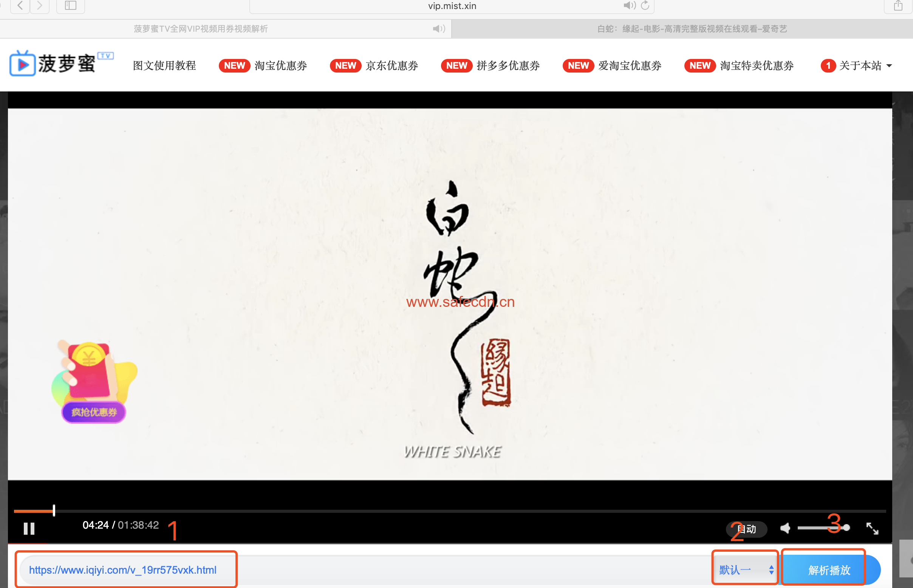Mute the video player speaker icon
Image resolution: width=913 pixels, height=588 pixels.
(x=786, y=528)
